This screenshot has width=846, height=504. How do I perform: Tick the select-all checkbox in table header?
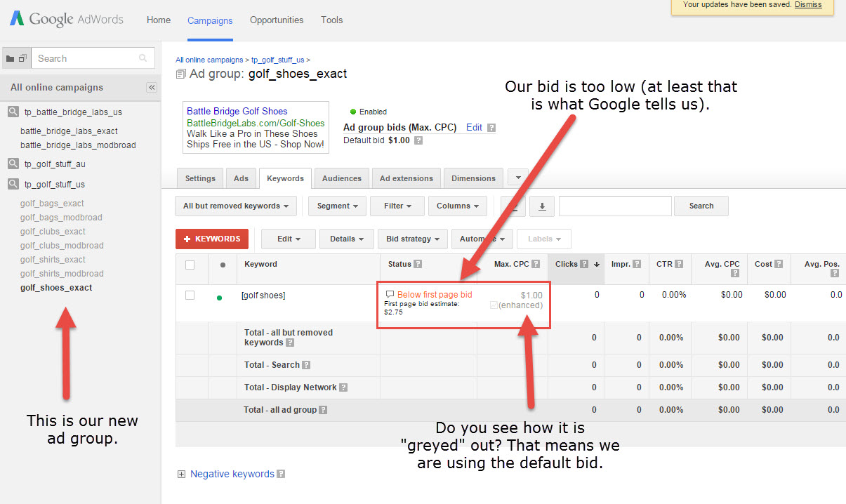tap(190, 265)
